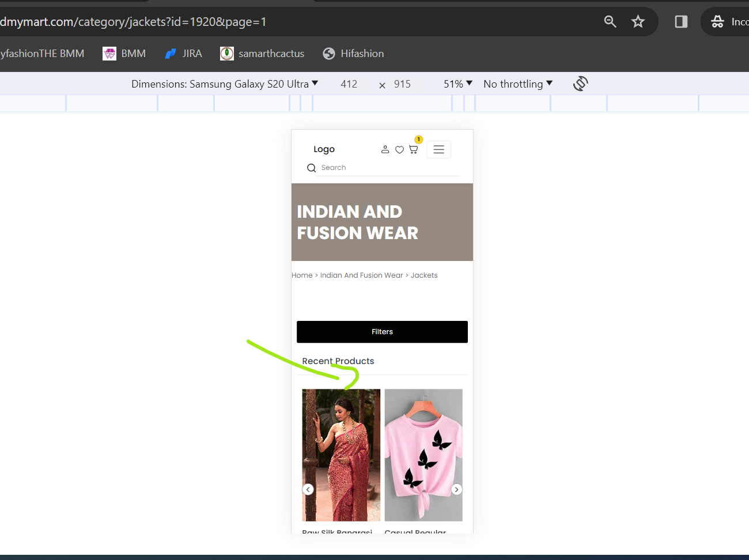Open the Filters button
Viewport: 749px width, 560px height.
coord(382,332)
